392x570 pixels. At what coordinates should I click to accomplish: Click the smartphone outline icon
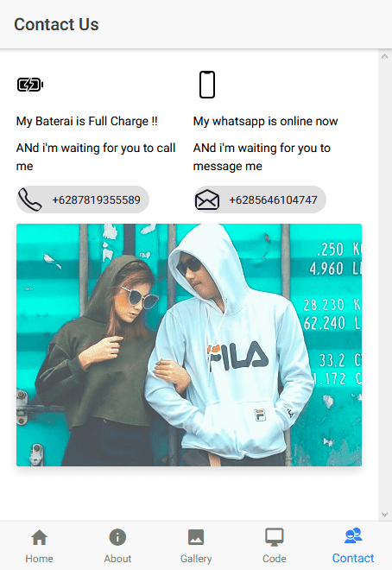point(207,85)
